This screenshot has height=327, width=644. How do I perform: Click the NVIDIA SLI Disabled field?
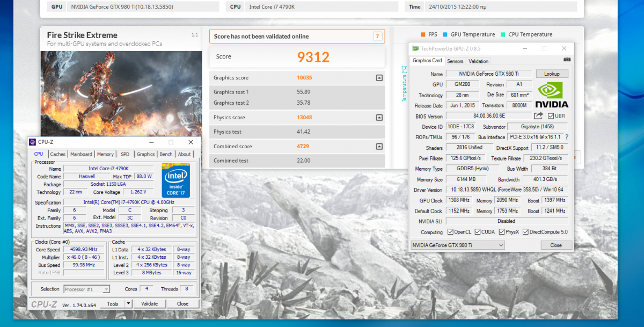pos(507,221)
